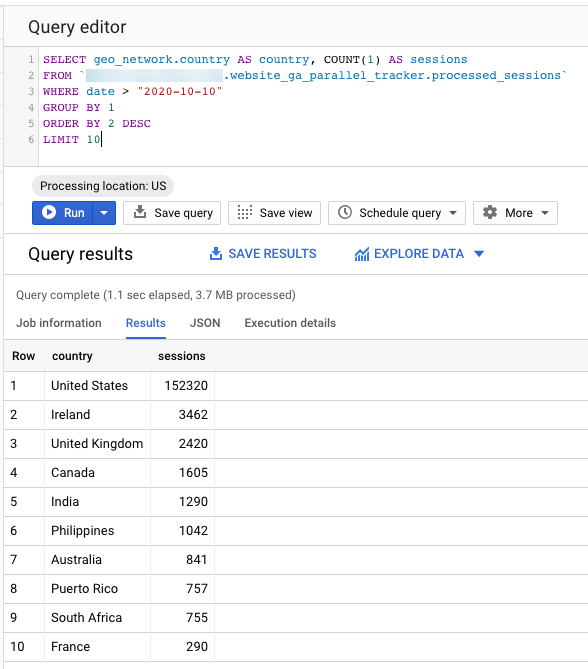Expand the Schedule query dropdown arrow
This screenshot has height=669, width=588.
pyautogui.click(x=453, y=213)
